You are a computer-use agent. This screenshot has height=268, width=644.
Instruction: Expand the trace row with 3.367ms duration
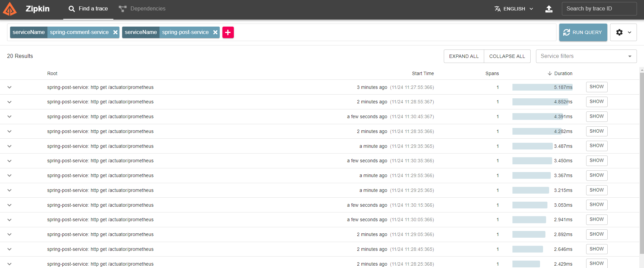click(9, 175)
